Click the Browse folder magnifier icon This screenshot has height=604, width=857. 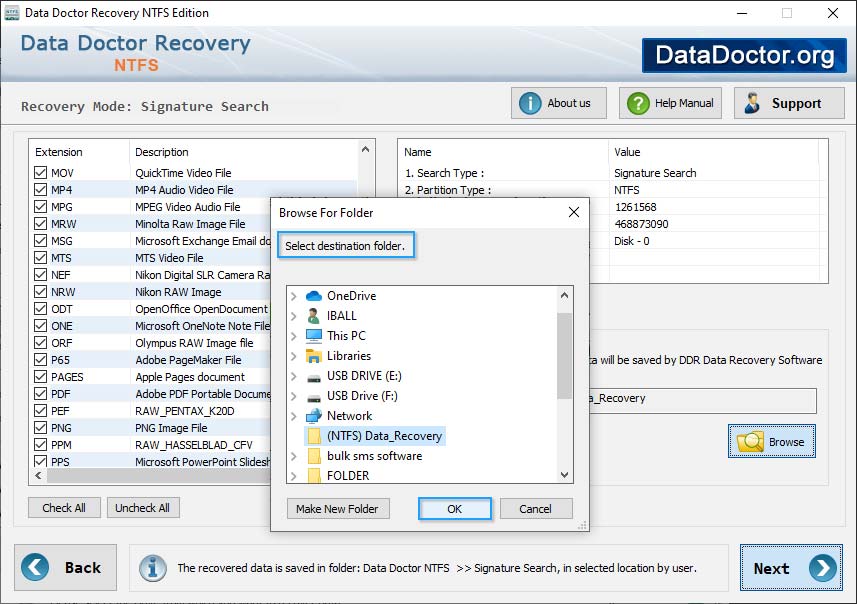pos(750,441)
